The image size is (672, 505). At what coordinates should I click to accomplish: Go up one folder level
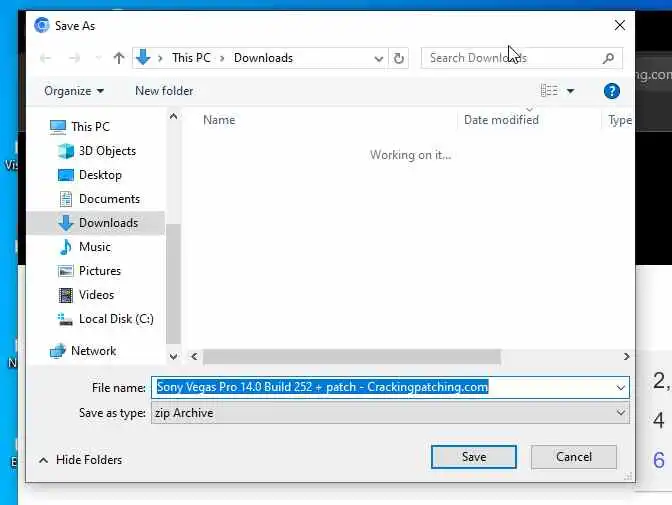click(119, 58)
